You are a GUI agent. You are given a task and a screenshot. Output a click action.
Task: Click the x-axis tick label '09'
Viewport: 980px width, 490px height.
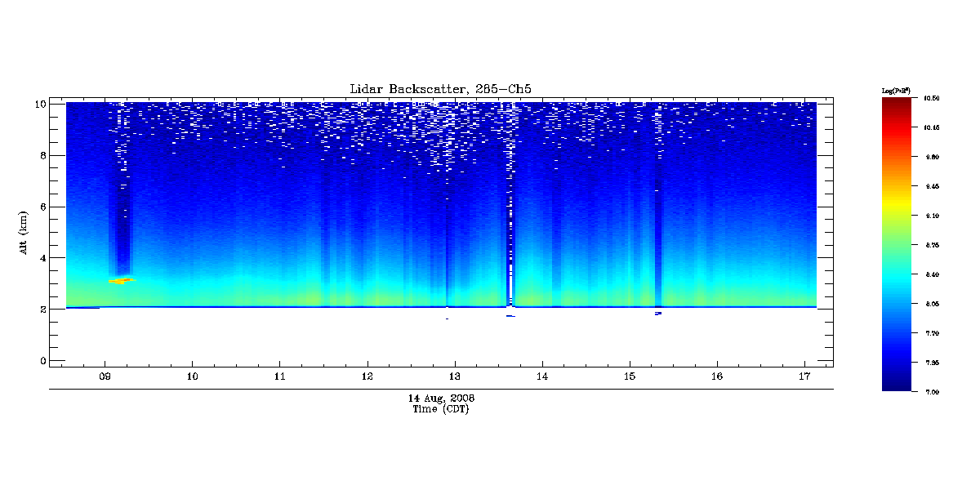coord(105,377)
